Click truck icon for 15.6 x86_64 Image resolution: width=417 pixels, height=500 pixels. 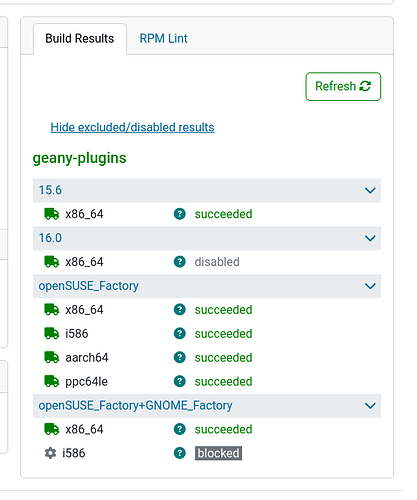coord(52,214)
